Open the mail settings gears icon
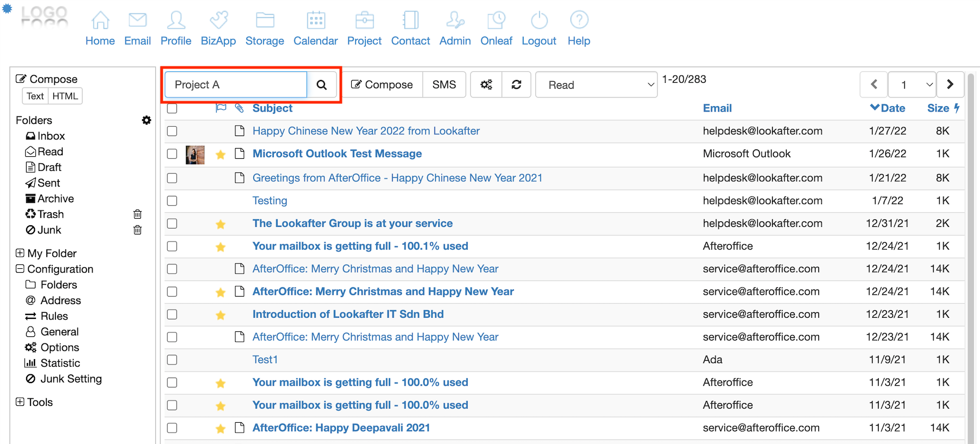980x444 pixels. click(486, 85)
